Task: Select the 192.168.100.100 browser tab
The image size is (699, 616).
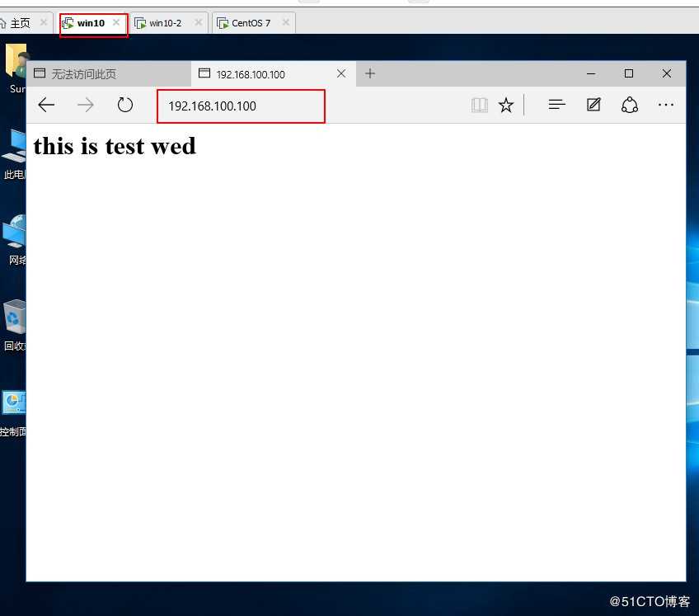Action: (x=274, y=74)
